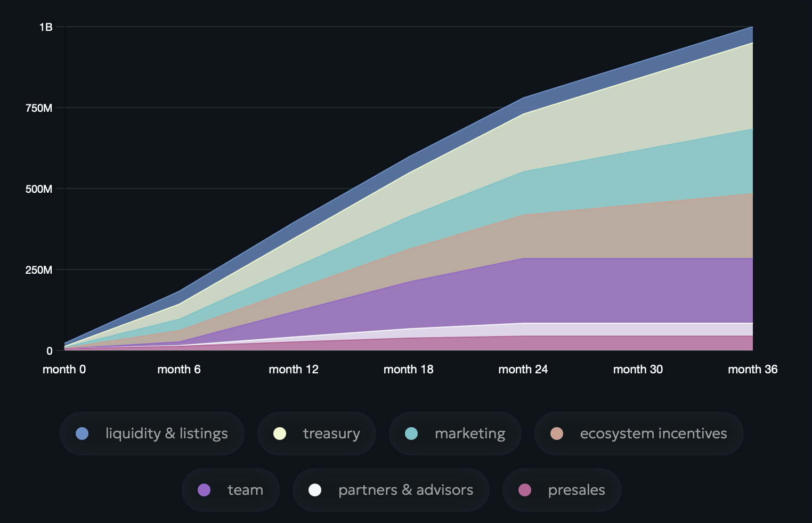Click the pale yellow treasury dot
This screenshot has width=812, height=523.
[x=280, y=434]
